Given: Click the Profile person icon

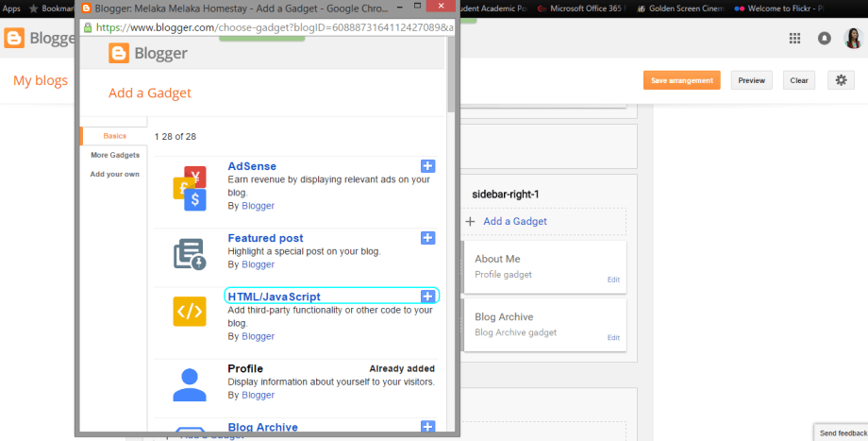Looking at the screenshot, I should pyautogui.click(x=190, y=385).
